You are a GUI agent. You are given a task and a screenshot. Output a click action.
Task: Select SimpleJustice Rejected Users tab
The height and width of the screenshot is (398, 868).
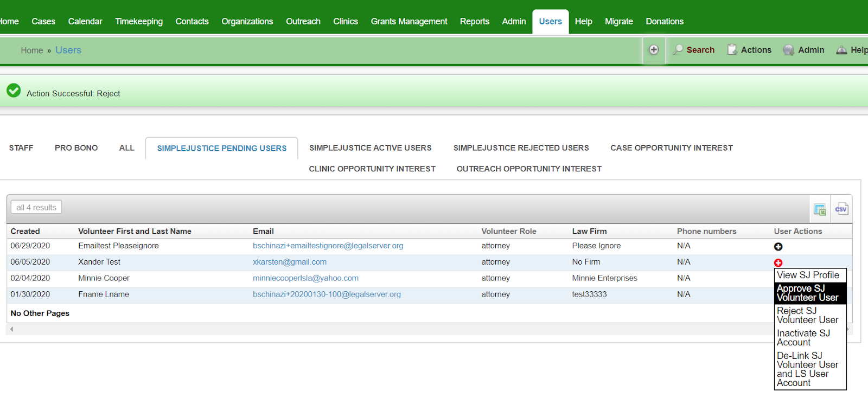(521, 147)
